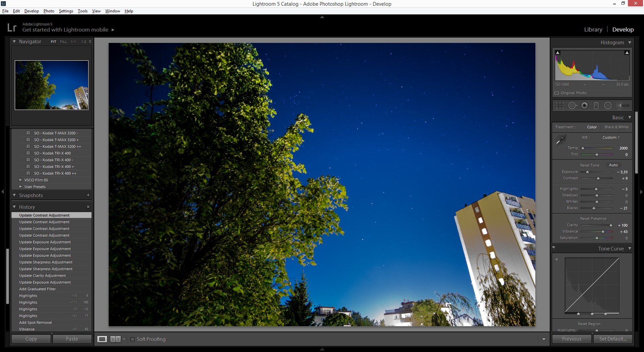Open the Photo menu
The image size is (644, 352).
(x=49, y=11)
